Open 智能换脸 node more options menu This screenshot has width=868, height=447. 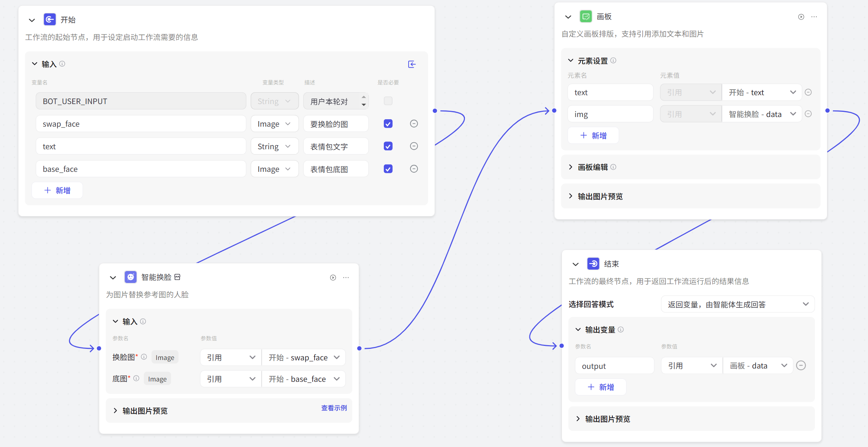click(346, 278)
